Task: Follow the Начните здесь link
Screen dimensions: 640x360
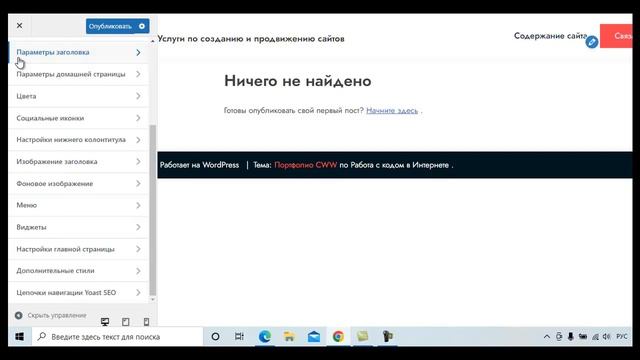Action: (x=392, y=111)
